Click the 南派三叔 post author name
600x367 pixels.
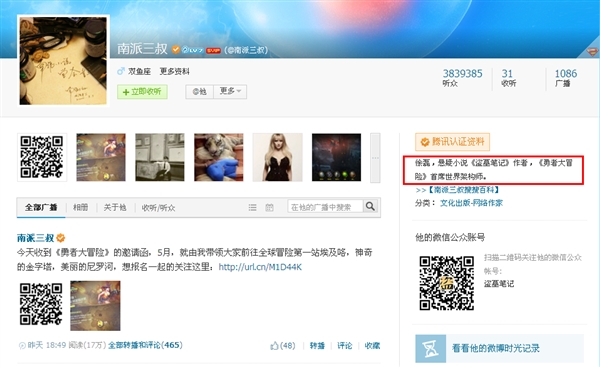pos(35,238)
